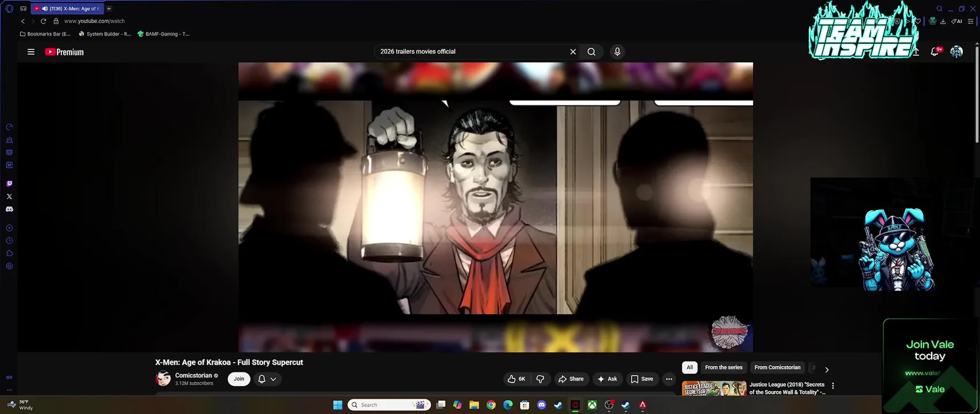The width and height of the screenshot is (980, 414).
Task: Open File Explorer from taskbar
Action: click(x=474, y=405)
